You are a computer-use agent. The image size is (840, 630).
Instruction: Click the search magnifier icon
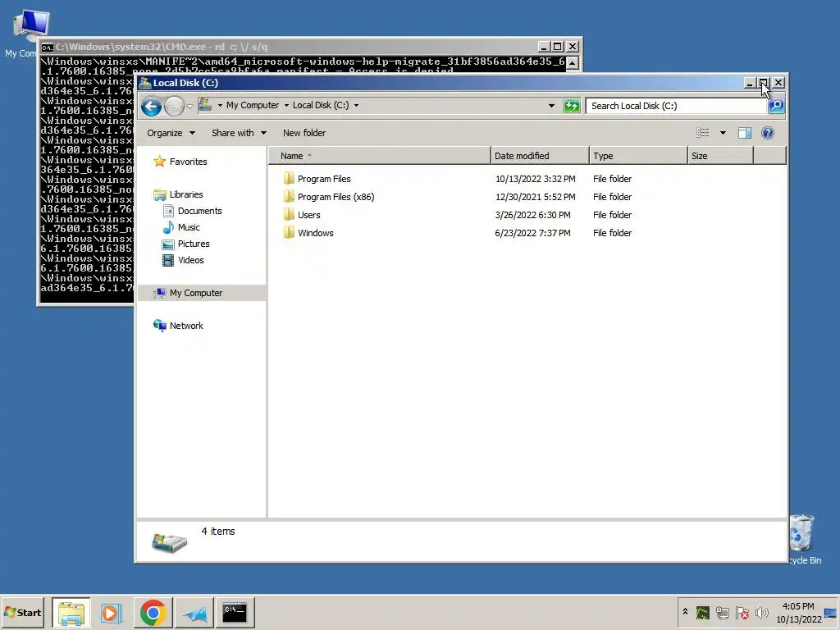point(776,106)
